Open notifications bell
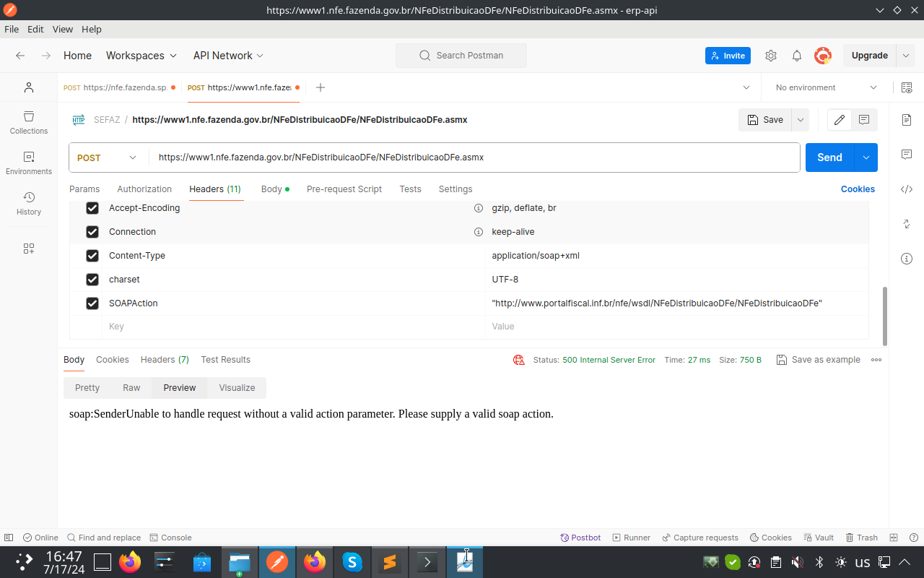This screenshot has width=924, height=578. (x=797, y=56)
